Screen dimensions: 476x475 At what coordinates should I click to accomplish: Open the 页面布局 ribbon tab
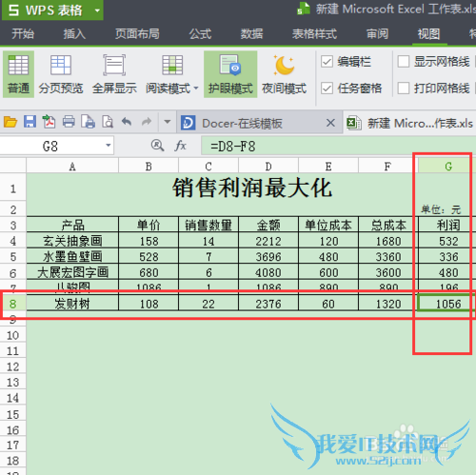click(137, 33)
